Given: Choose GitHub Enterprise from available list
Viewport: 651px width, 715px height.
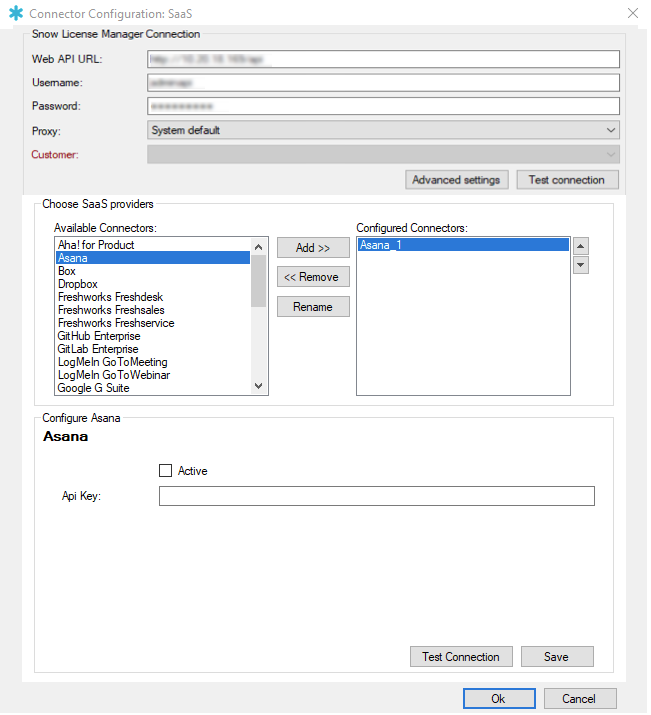Looking at the screenshot, I should [x=99, y=336].
